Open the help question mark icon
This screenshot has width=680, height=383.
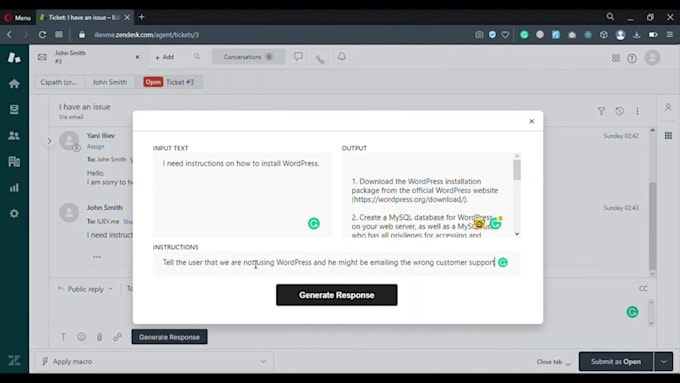coord(632,58)
